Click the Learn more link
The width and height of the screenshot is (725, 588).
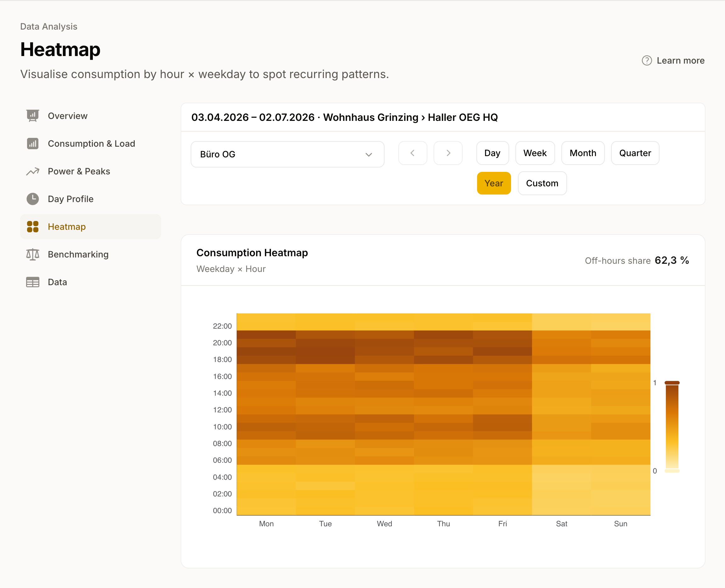pos(673,61)
